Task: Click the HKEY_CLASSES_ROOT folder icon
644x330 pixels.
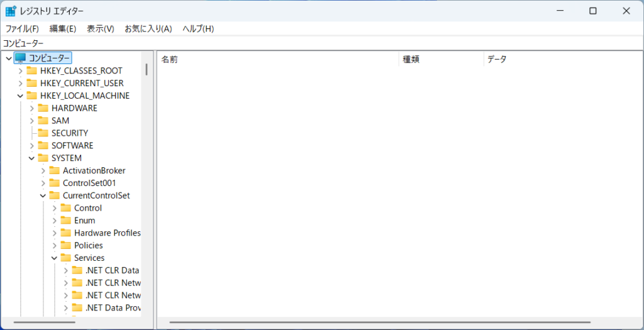Action: coord(32,70)
